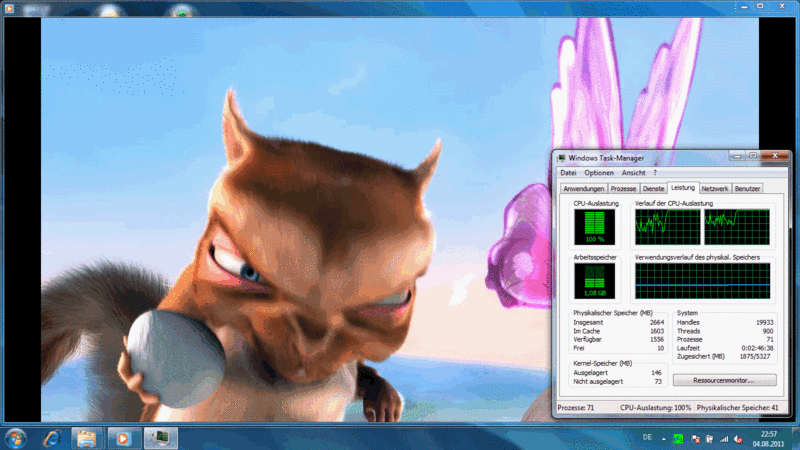Click the green CPU meter tray icon
This screenshot has height=450, width=800.
678,439
